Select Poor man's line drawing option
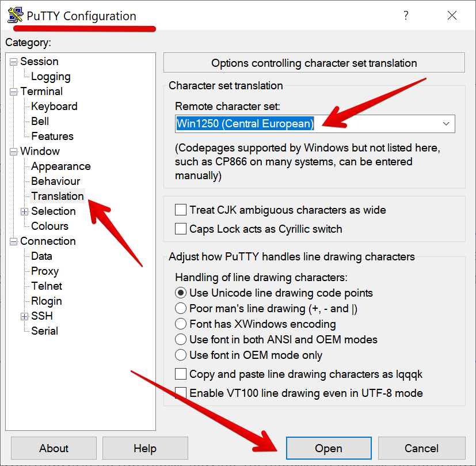 click(181, 308)
